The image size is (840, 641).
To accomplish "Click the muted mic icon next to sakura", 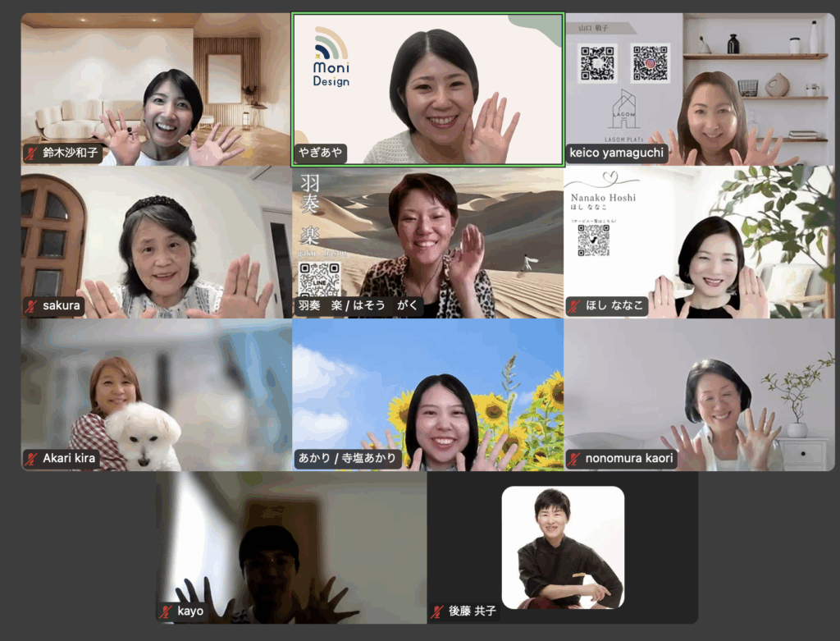I will pos(32,306).
